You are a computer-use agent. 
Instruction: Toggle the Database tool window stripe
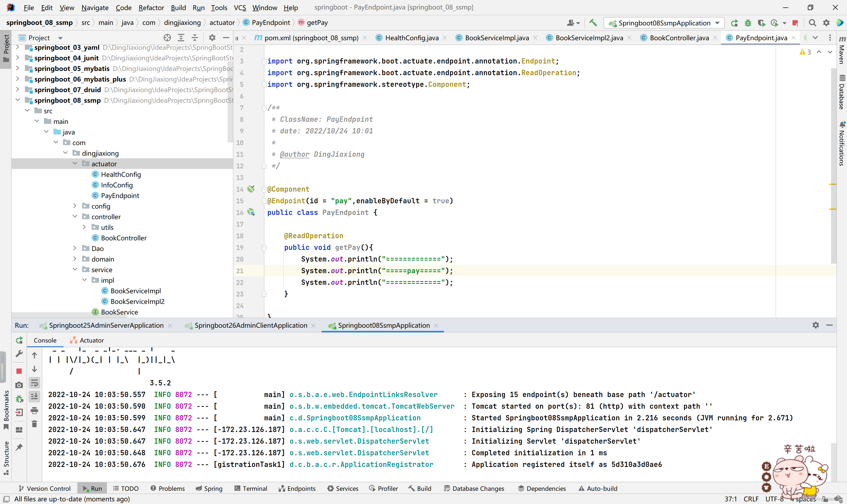[842, 92]
